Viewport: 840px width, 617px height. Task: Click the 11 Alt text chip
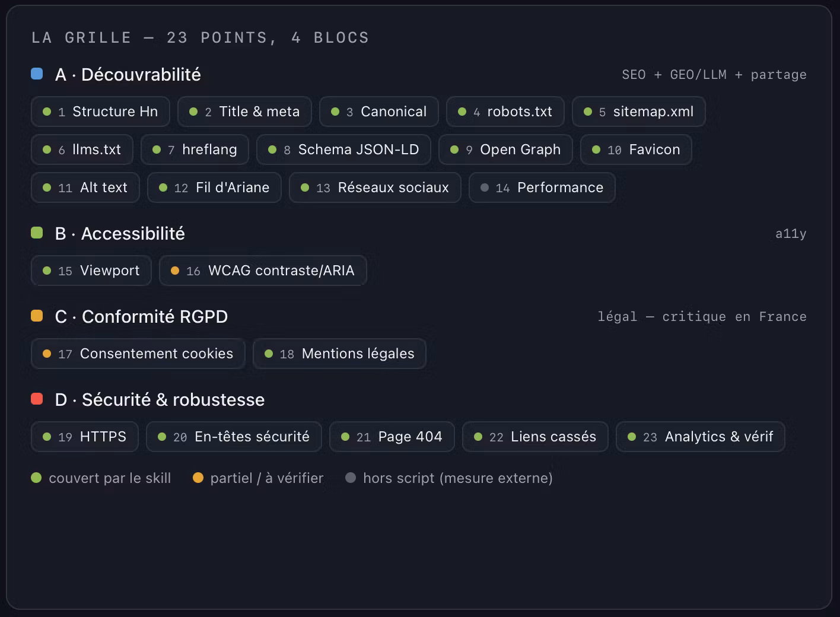pos(85,187)
